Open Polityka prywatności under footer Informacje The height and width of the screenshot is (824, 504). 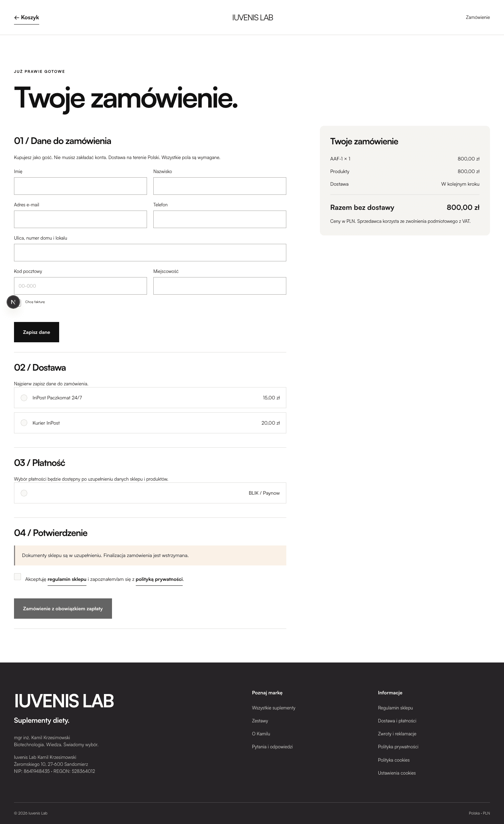click(398, 747)
